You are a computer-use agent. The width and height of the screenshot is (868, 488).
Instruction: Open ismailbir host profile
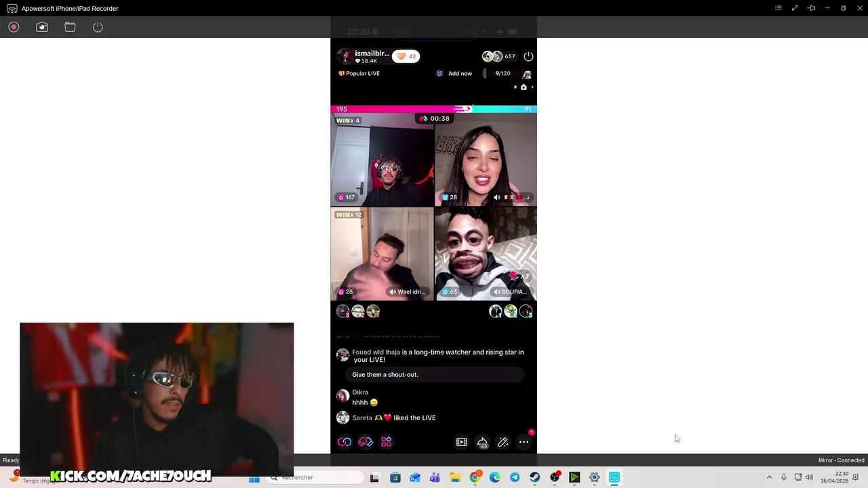(x=363, y=56)
